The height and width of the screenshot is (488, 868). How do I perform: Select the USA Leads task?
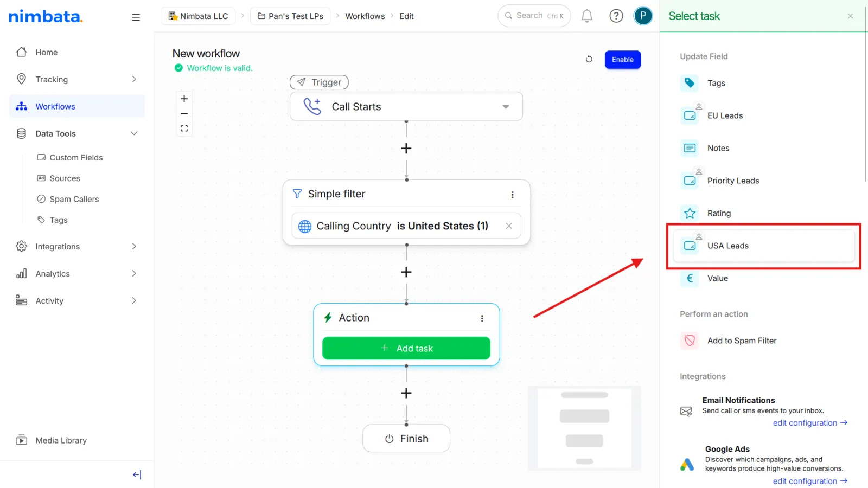coord(764,246)
